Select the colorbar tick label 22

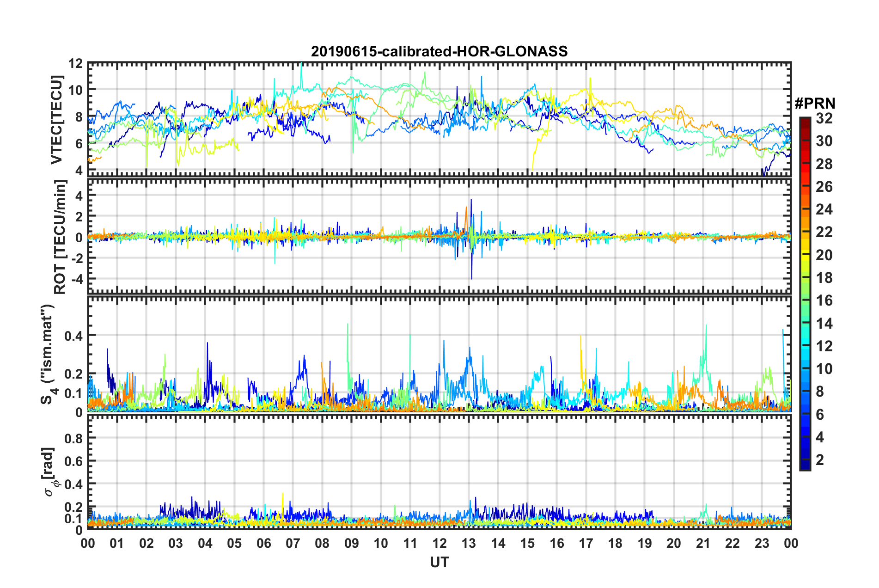coord(824,232)
